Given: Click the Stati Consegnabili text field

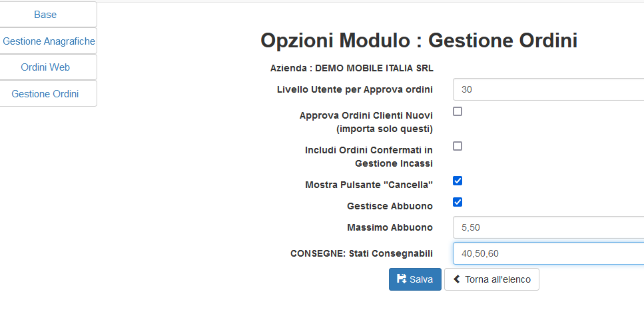Looking at the screenshot, I should (547, 253).
